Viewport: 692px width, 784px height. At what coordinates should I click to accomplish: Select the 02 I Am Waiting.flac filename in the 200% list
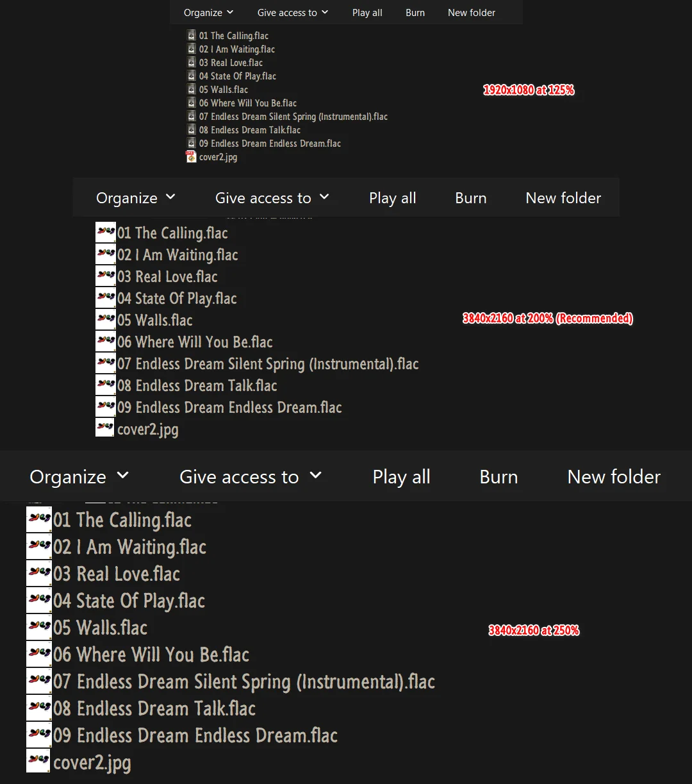click(177, 254)
